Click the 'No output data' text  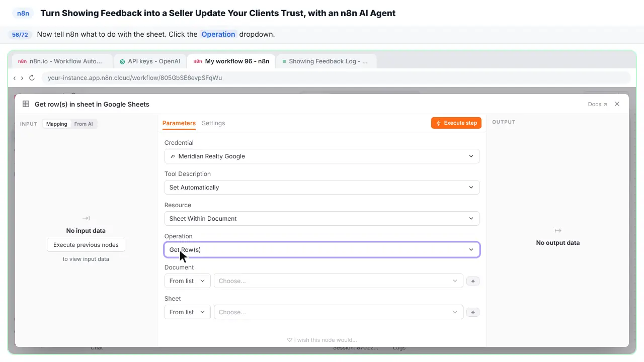[x=558, y=243]
